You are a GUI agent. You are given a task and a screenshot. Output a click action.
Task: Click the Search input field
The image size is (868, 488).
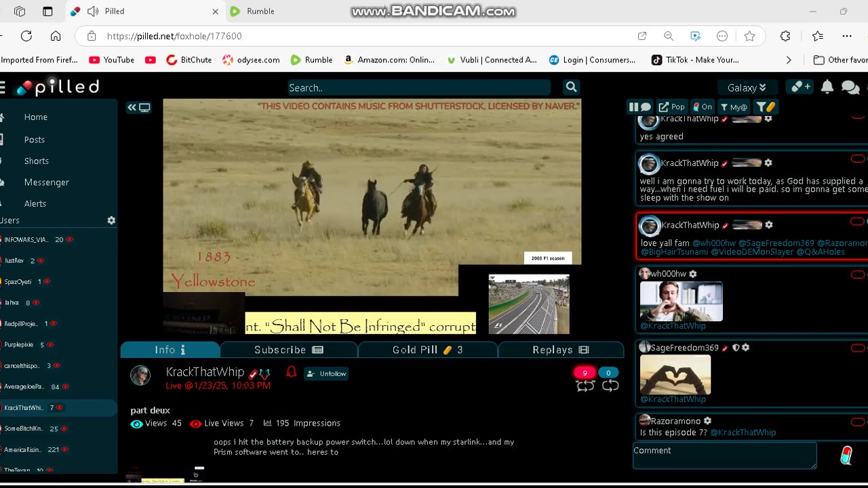tap(419, 87)
